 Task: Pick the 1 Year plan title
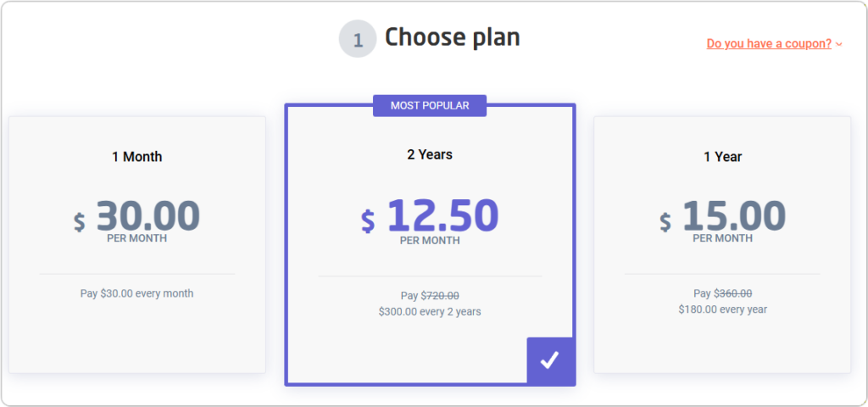click(x=722, y=157)
